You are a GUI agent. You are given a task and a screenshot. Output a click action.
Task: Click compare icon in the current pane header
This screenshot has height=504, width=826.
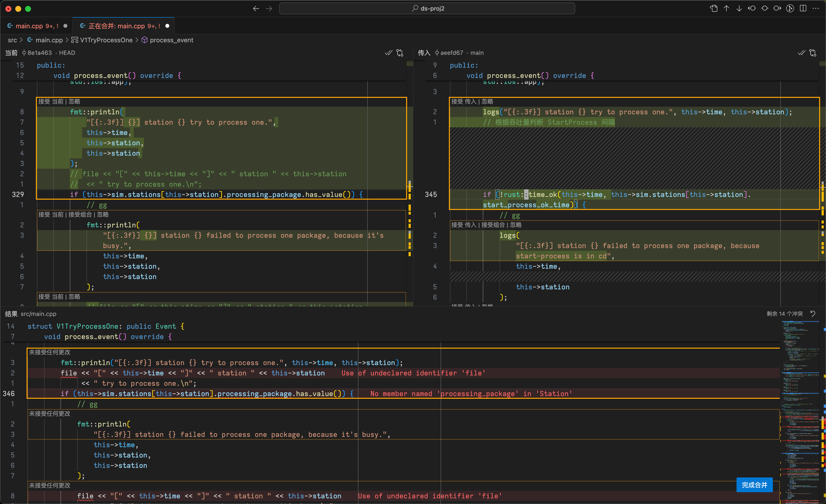click(400, 53)
